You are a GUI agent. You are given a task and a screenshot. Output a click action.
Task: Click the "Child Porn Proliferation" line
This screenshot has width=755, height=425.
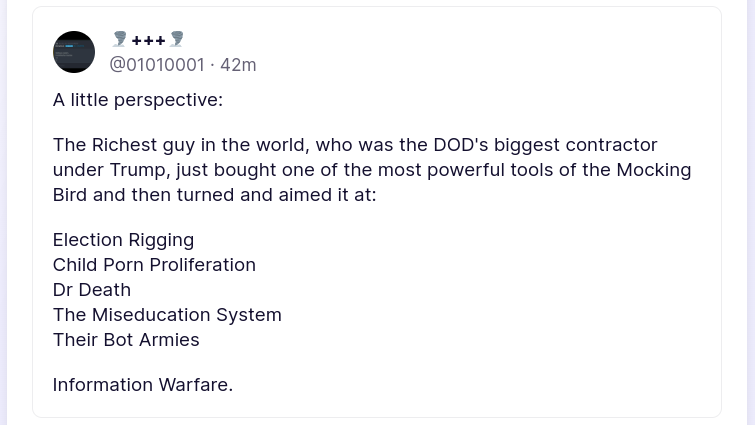pos(154,265)
